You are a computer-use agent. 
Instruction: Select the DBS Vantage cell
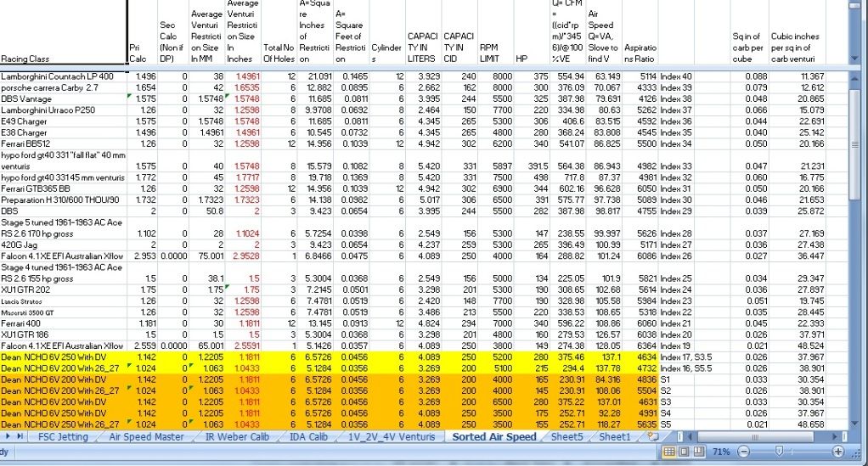(64, 98)
